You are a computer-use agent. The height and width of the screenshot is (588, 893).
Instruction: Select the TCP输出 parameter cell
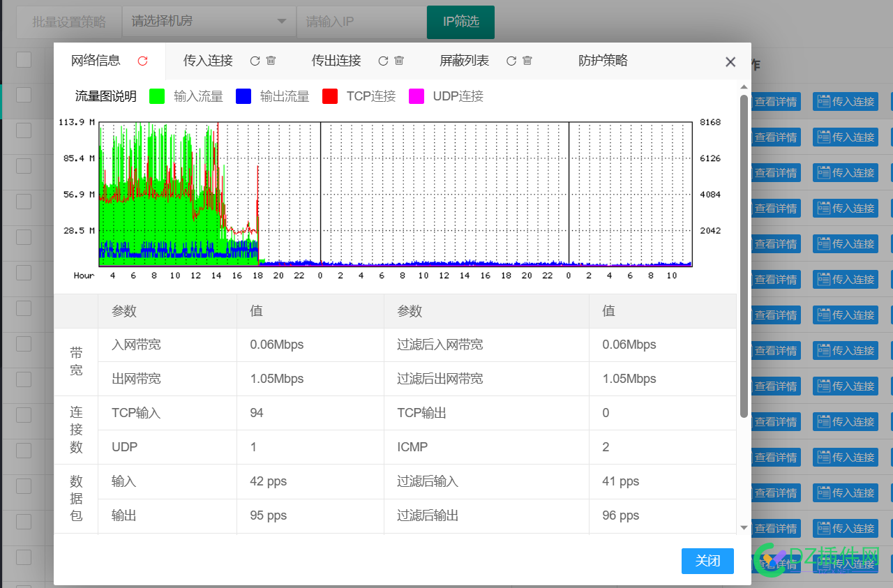pyautogui.click(x=486, y=413)
